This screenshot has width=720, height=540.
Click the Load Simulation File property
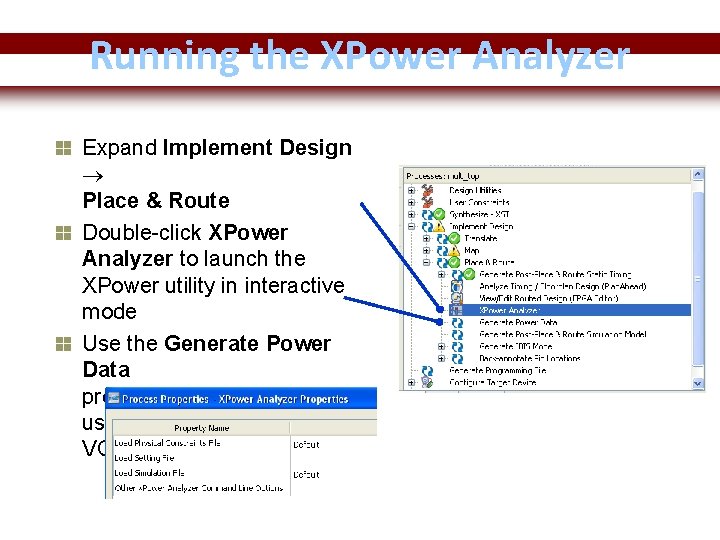tap(149, 472)
